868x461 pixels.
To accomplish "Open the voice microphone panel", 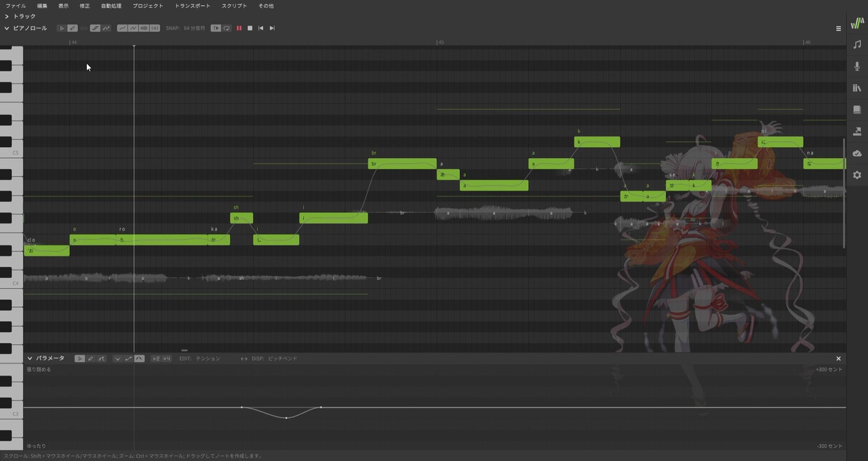I will tap(857, 66).
